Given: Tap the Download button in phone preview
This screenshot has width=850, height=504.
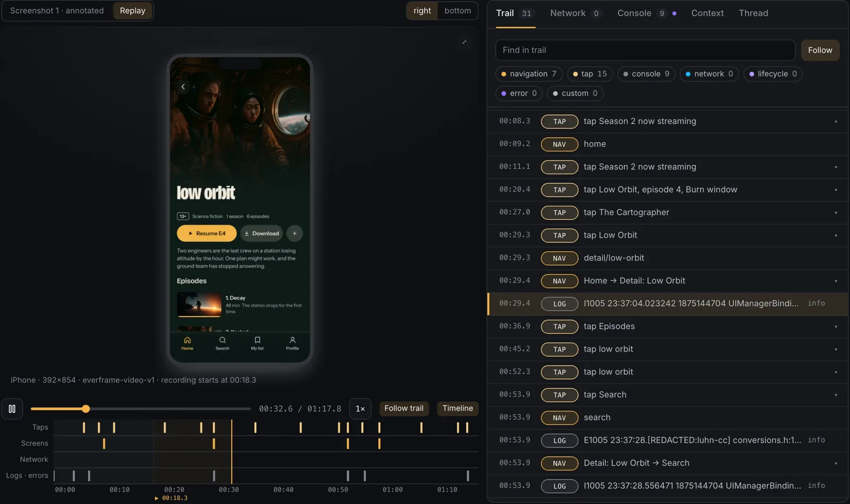Looking at the screenshot, I should click(262, 233).
